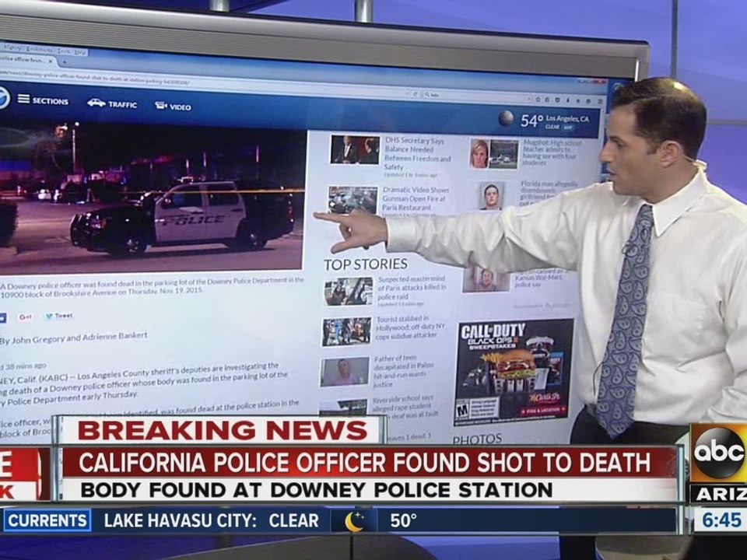
Task: Click the moon weather icon beside 54°
Action: [x=506, y=118]
